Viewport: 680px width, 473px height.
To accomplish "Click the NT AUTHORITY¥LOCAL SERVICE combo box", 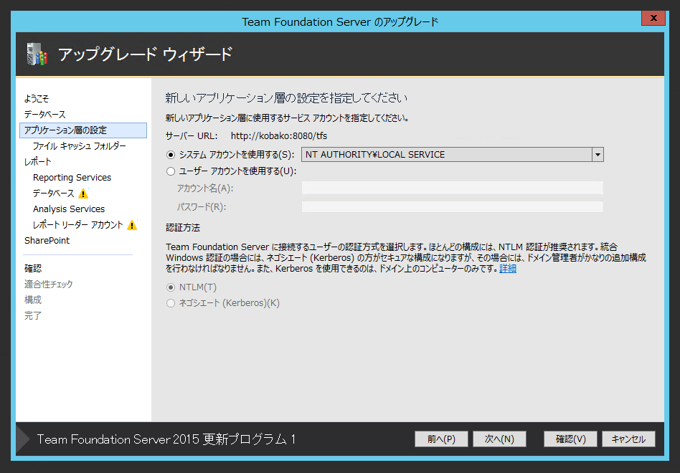I will [452, 155].
